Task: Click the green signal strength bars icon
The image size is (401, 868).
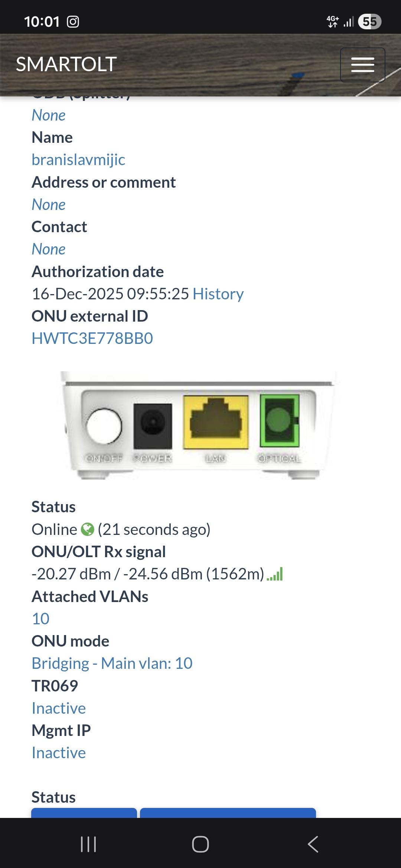Action: tap(275, 574)
